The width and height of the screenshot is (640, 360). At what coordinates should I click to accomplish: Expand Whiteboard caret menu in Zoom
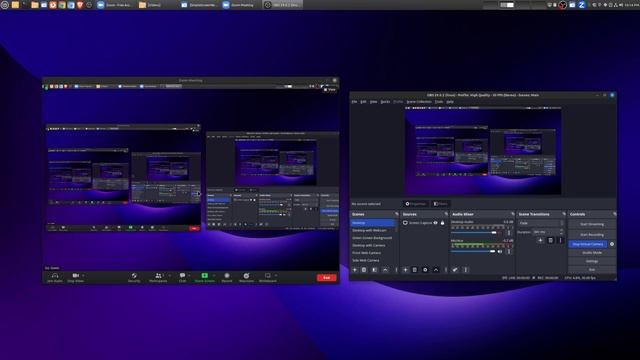point(276,276)
